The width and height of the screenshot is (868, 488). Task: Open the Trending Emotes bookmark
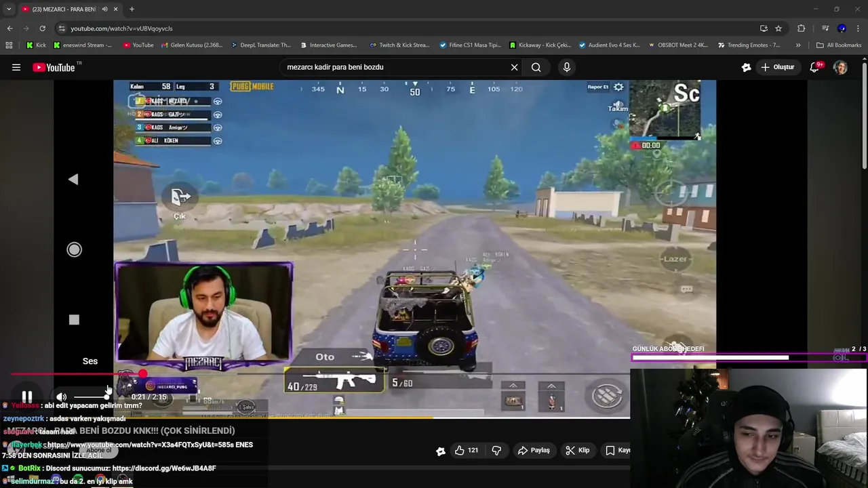[x=748, y=45]
